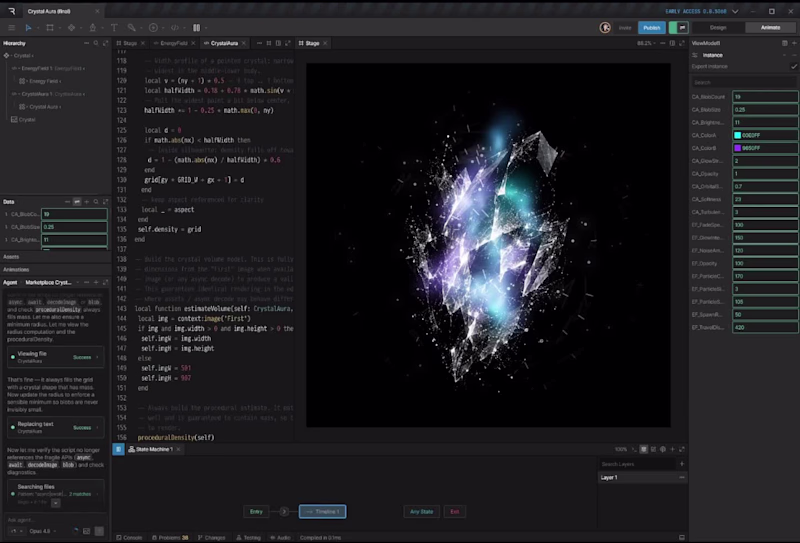This screenshot has width=800, height=543.
Task: Expand Replacing text result chevron
Action: tap(97, 428)
